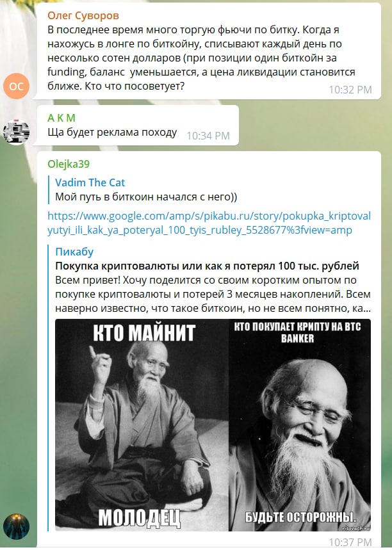The image size is (392, 550).
Task: Click the КТО МАЙНИТ left meme panel
Action: coord(142,425)
